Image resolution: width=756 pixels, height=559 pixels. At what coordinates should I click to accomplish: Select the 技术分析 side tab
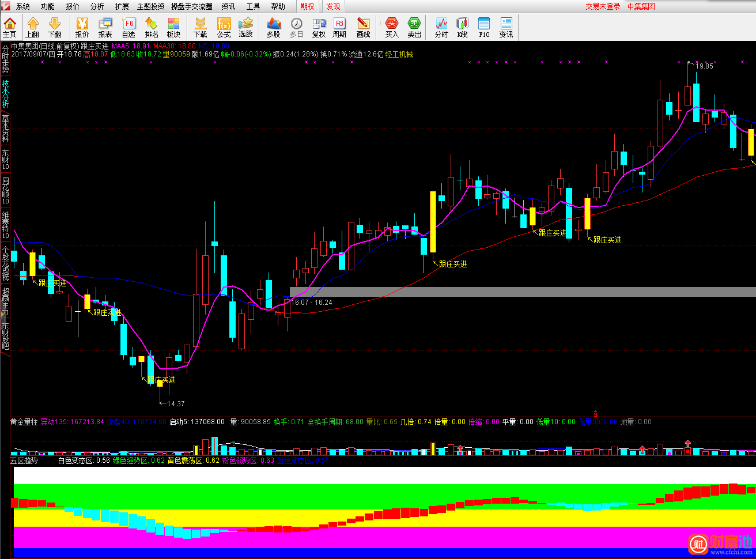pyautogui.click(x=5, y=94)
